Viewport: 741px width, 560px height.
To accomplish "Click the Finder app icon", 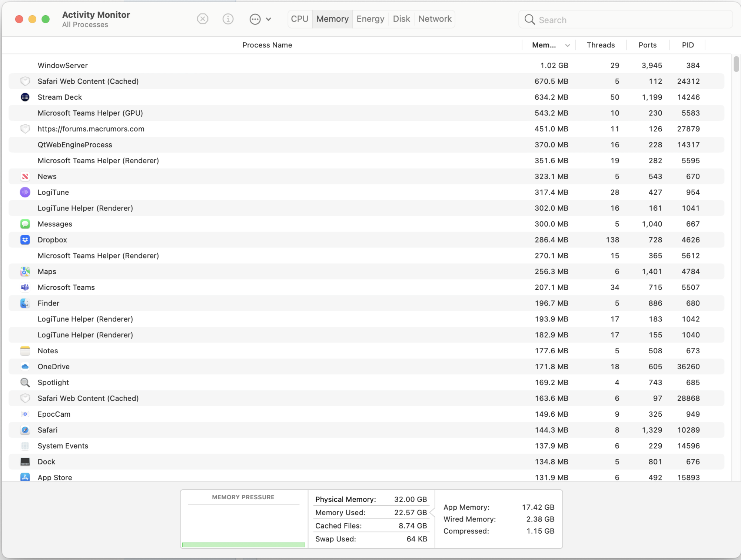I will pos(25,303).
